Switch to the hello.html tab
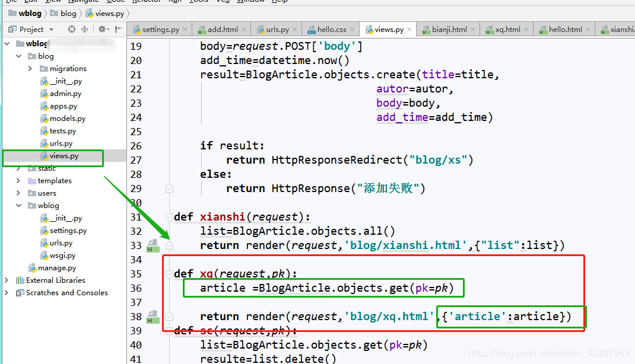The height and width of the screenshot is (364, 635). [x=565, y=30]
